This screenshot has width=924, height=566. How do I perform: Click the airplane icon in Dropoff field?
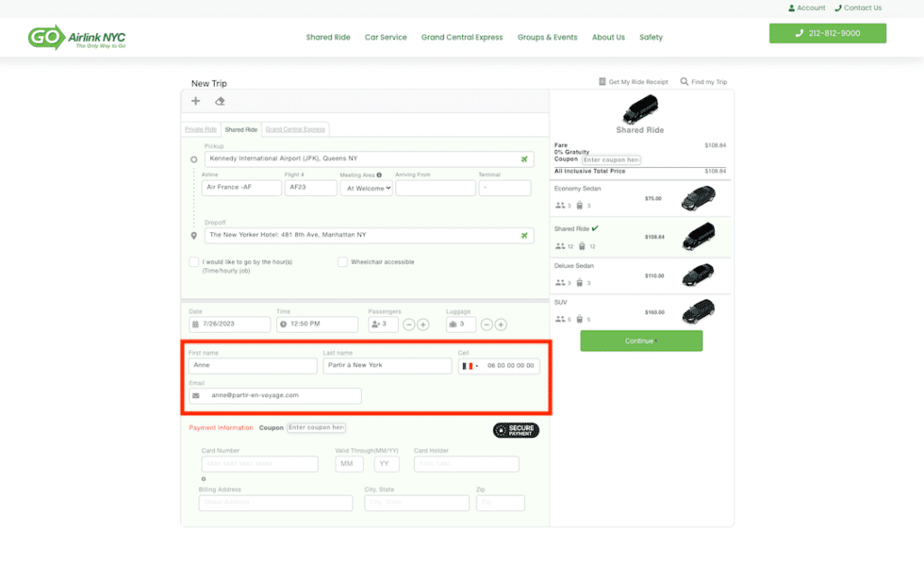[524, 236]
